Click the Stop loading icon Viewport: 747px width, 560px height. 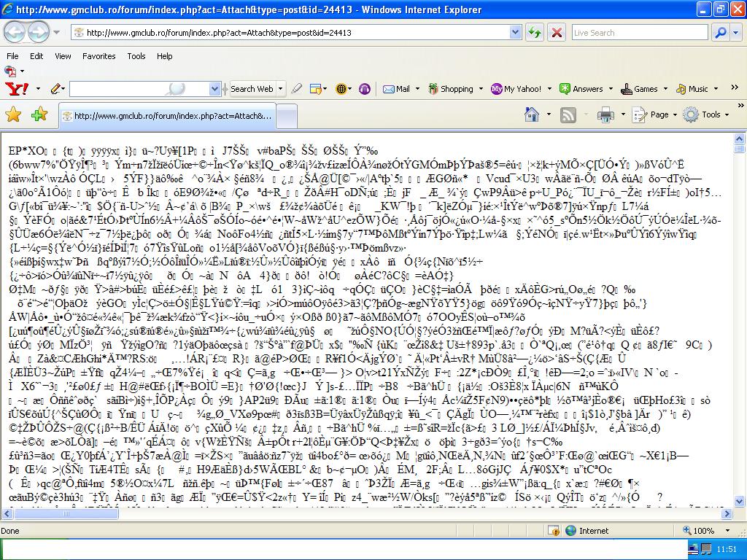click(x=557, y=33)
